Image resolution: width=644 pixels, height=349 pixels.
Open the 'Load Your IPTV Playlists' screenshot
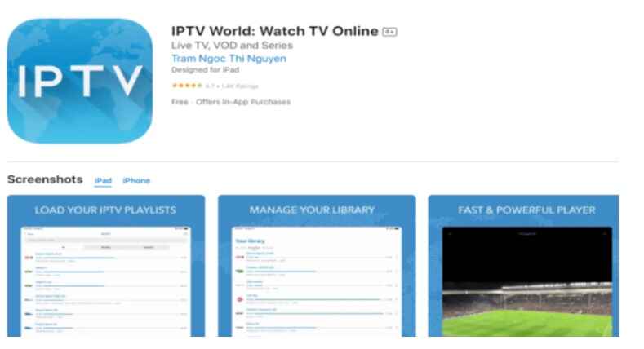pos(106,266)
